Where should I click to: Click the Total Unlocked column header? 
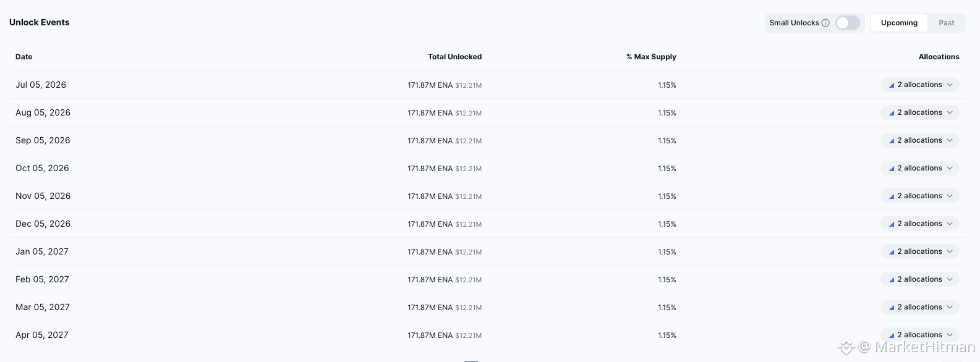pyautogui.click(x=454, y=57)
